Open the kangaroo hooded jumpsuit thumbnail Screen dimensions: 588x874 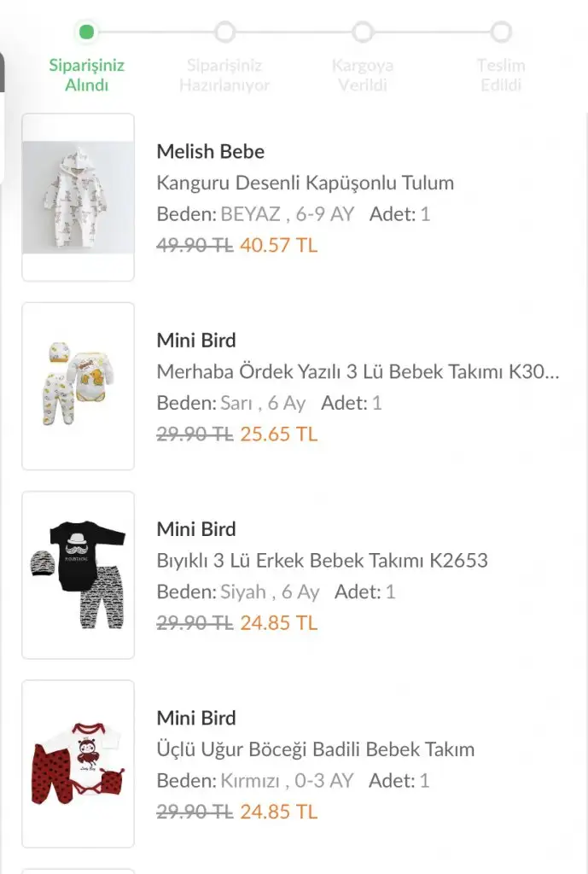[x=78, y=197]
